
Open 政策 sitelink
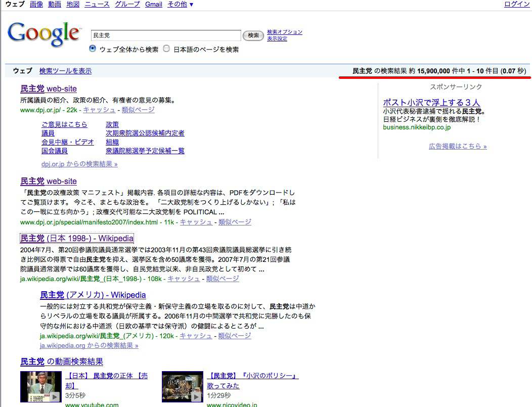(112, 124)
